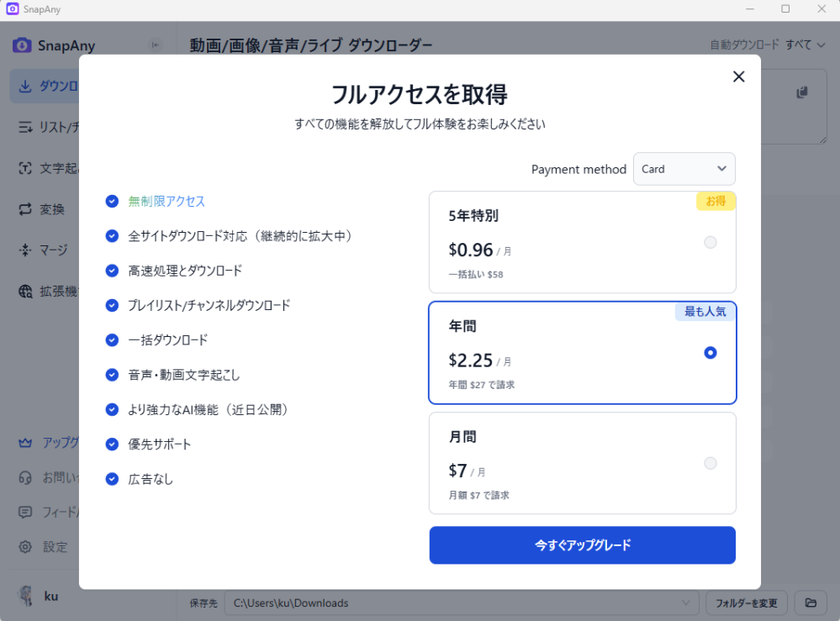Open the 拡張機能 (extension) section
Screen dimensions: 840x621
click(46, 291)
